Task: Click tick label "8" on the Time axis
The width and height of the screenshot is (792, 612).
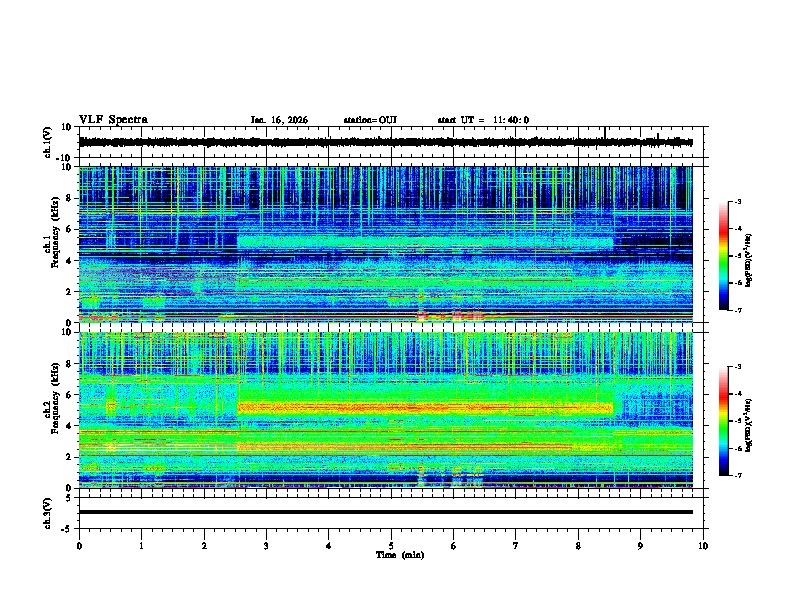Action: (x=578, y=546)
